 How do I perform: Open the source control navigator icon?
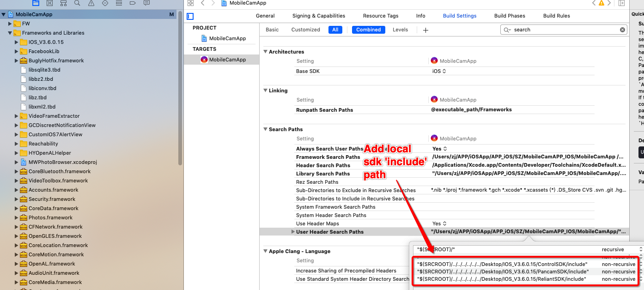pos(49,3)
